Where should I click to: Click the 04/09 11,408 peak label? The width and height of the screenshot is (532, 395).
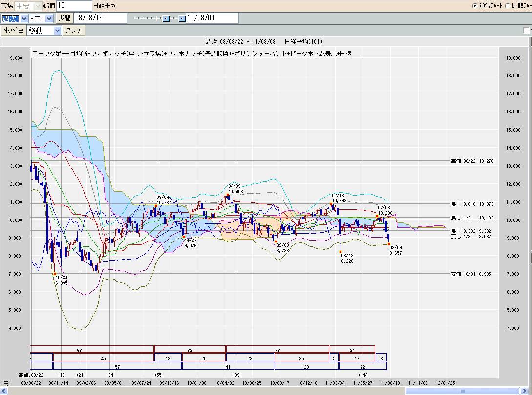point(235,189)
